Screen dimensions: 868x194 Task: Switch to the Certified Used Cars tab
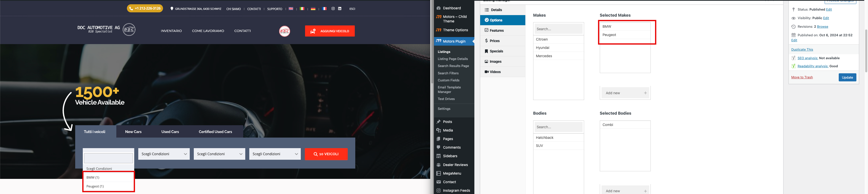(215, 132)
